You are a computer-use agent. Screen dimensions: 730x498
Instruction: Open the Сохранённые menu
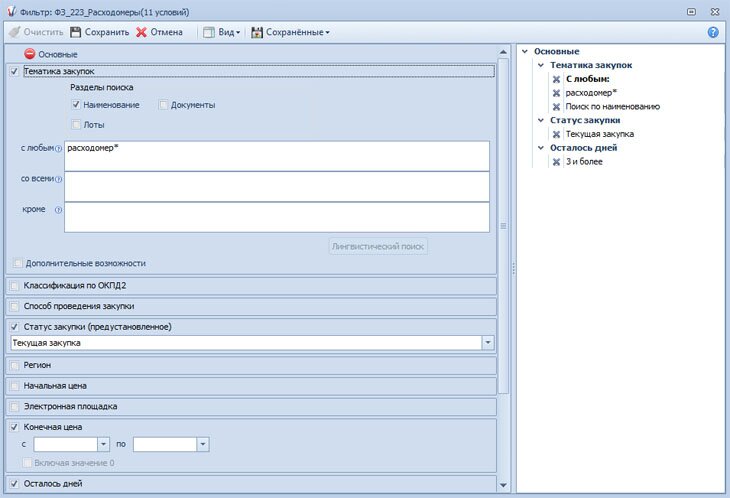[290, 32]
